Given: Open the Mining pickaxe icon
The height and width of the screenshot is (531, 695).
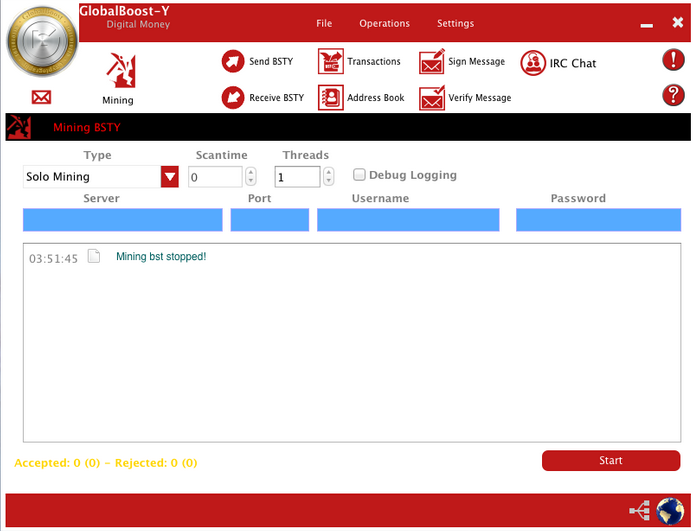Looking at the screenshot, I should click(121, 70).
